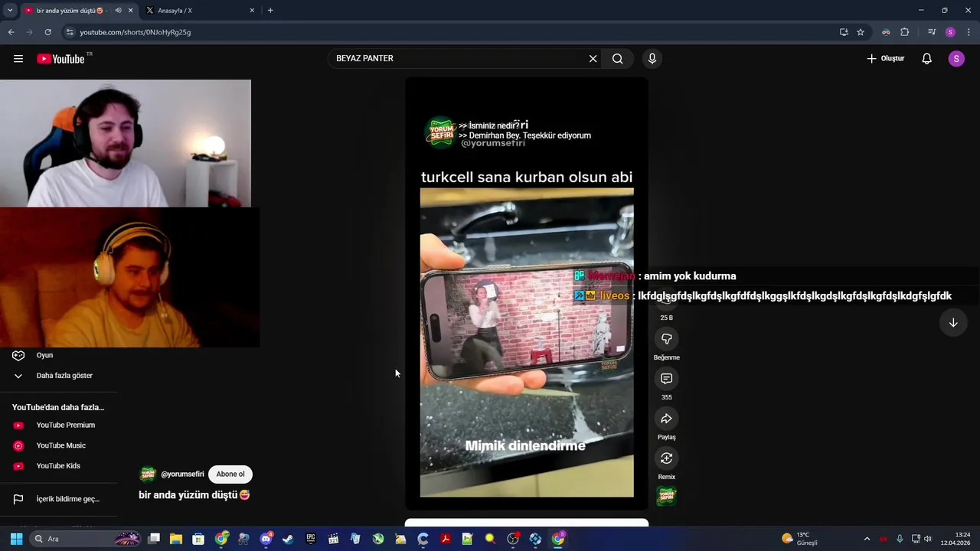Open the YouTube hamburger guide menu
Viewport: 980px width, 551px height.
tap(18, 59)
